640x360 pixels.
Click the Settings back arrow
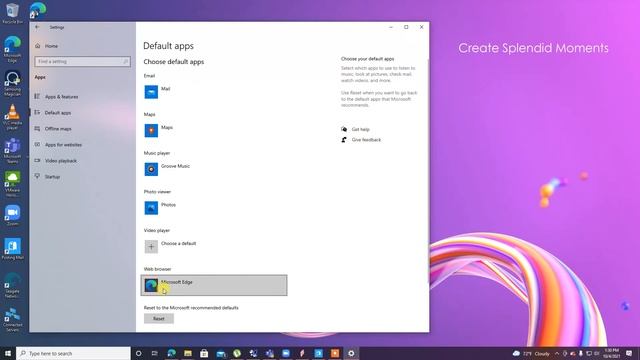click(x=37, y=27)
